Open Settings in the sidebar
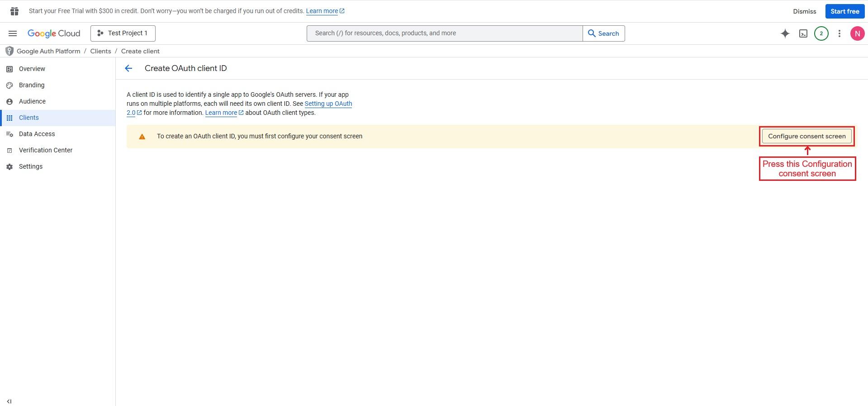Screen dimensions: 868x406 [x=31, y=166]
